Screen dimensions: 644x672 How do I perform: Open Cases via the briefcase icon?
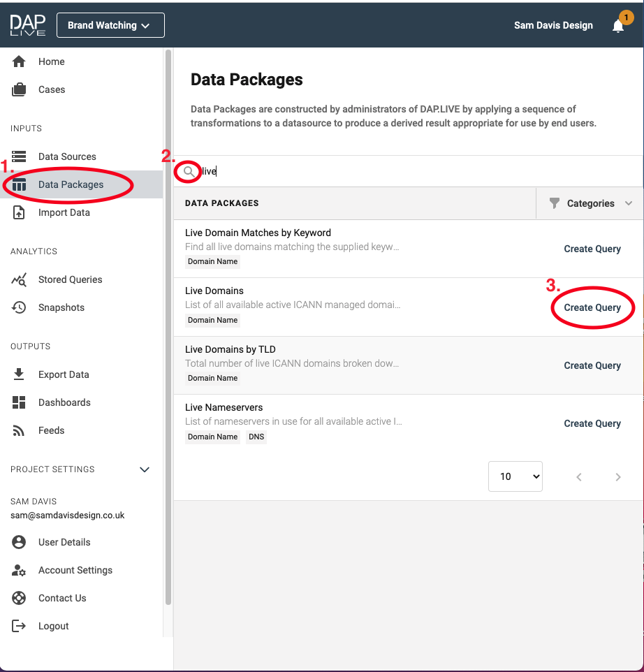coord(19,89)
